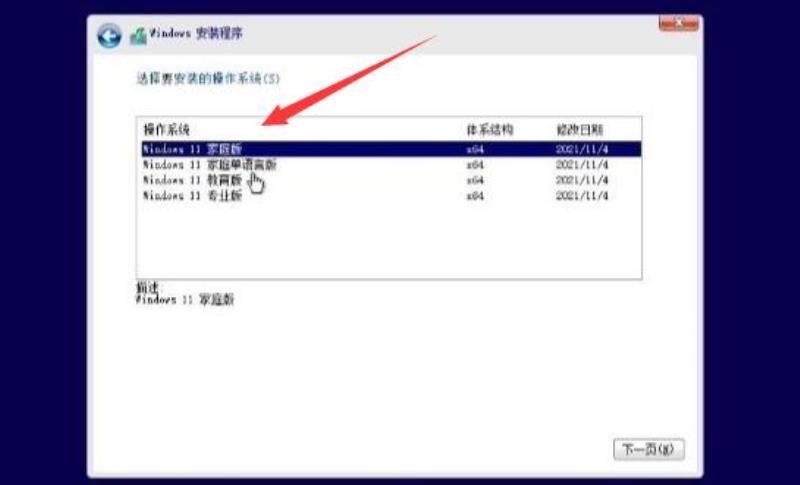This screenshot has height=485, width=800.
Task: Click 2021/11/4 date in 专业版 row
Action: [x=582, y=196]
